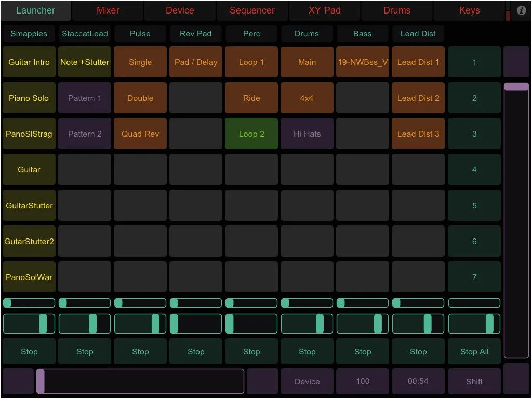The image size is (532, 399).
Task: Select the Lead Dist track header
Action: 418,34
